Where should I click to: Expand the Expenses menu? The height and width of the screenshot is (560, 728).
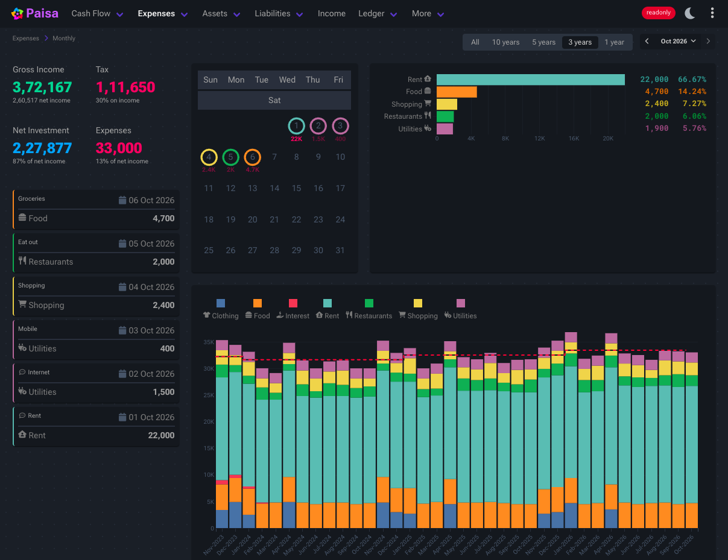click(x=163, y=13)
